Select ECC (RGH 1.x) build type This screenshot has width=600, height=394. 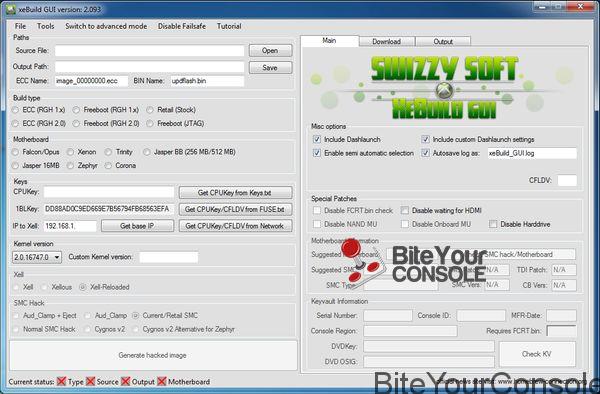(39, 110)
